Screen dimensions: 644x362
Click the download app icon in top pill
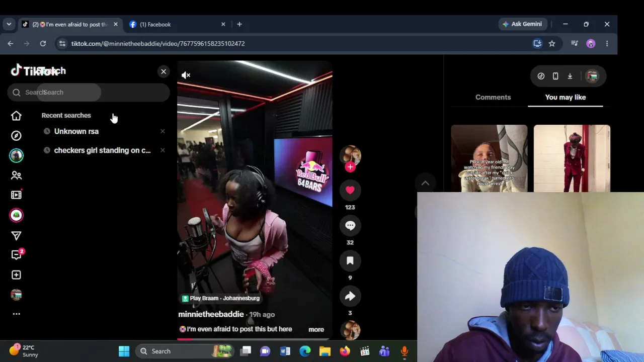click(570, 76)
